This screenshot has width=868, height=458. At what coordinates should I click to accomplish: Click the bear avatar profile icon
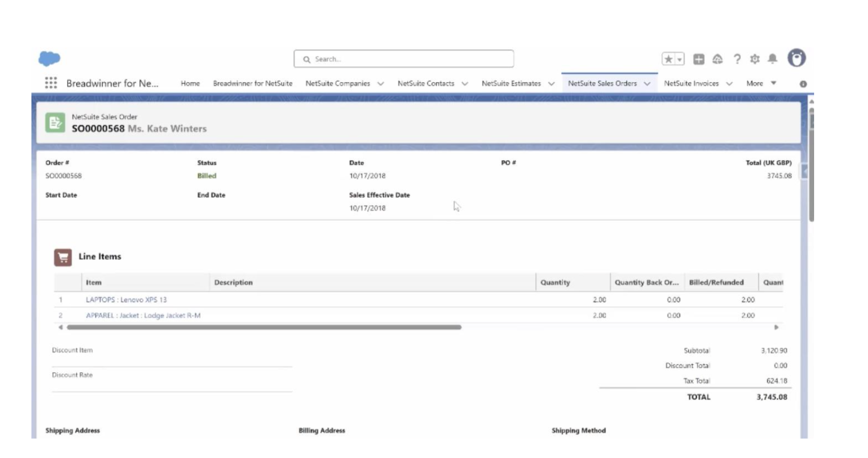(795, 58)
